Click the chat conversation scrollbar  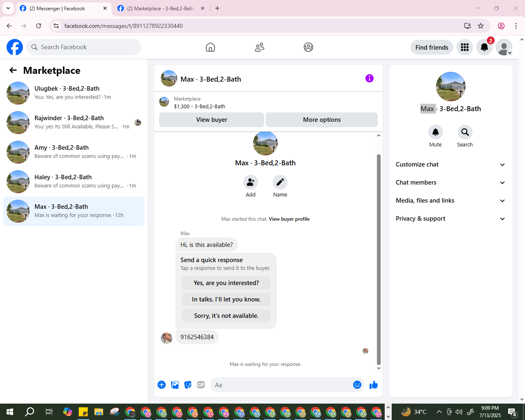pos(379,259)
